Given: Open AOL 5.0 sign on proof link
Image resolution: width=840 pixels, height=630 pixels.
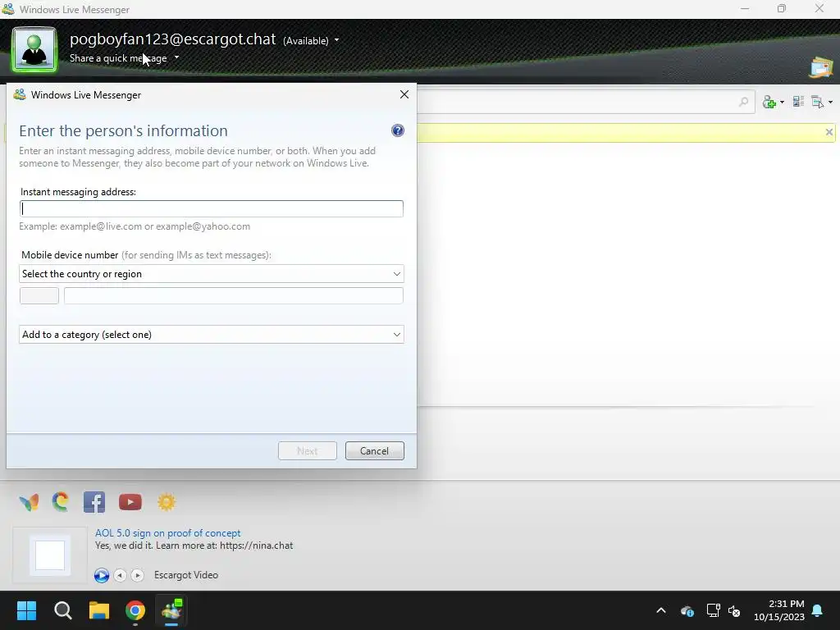Looking at the screenshot, I should coord(167,533).
